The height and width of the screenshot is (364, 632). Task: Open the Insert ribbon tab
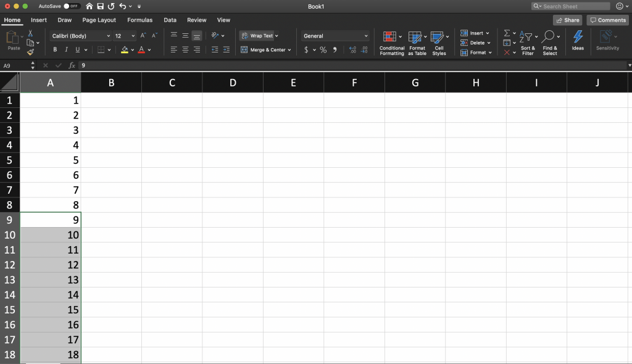point(39,20)
